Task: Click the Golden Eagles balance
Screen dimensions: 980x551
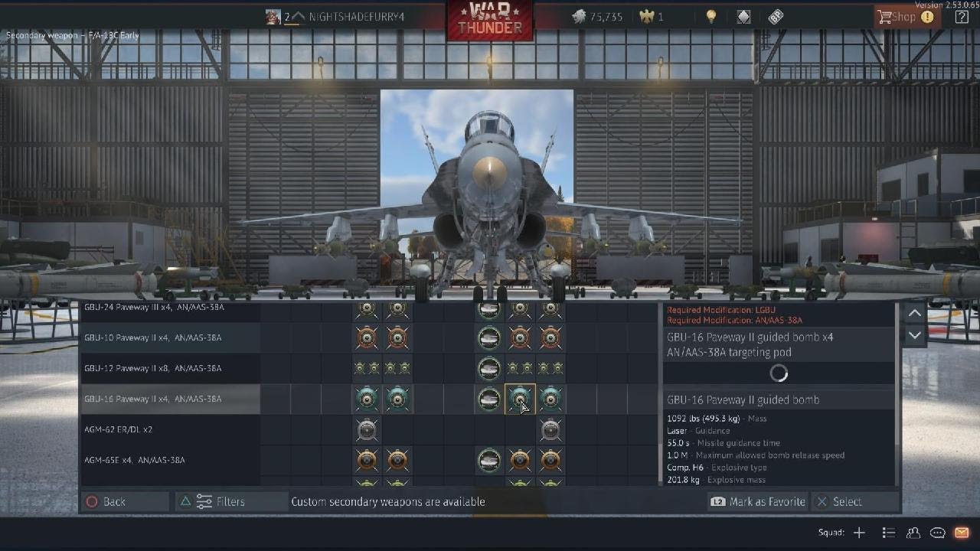Action: pyautogui.click(x=652, y=17)
